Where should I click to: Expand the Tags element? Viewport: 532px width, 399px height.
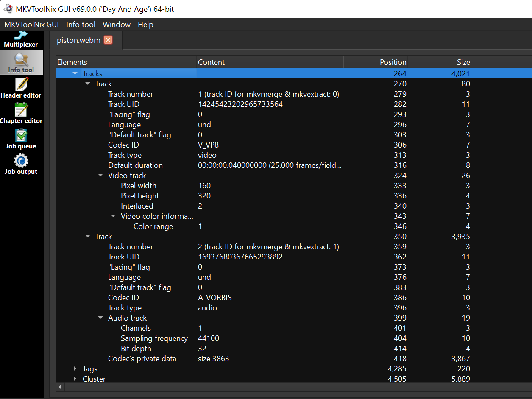pyautogui.click(x=75, y=369)
